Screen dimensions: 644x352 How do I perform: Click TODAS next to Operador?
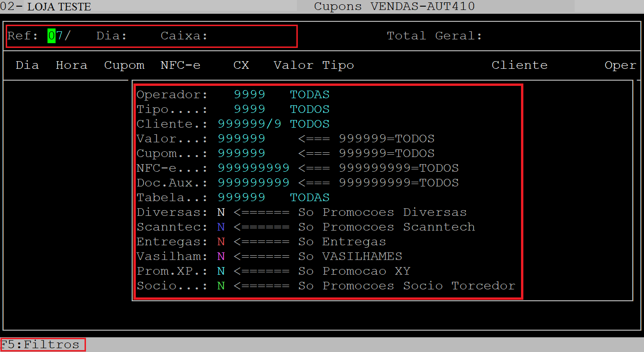(310, 94)
